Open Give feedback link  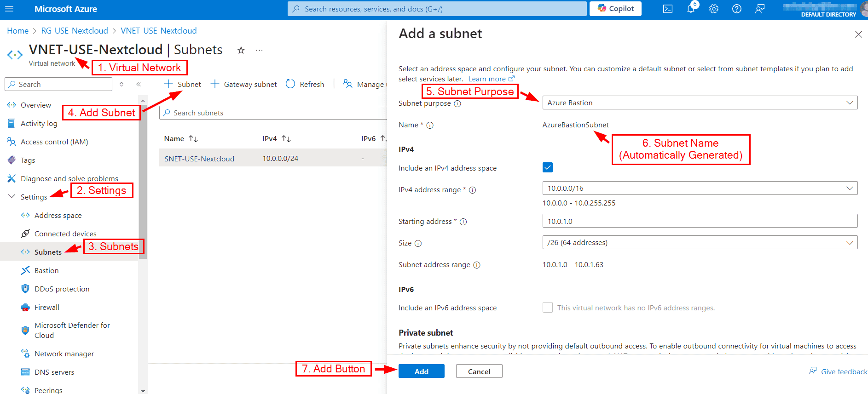[838, 371]
